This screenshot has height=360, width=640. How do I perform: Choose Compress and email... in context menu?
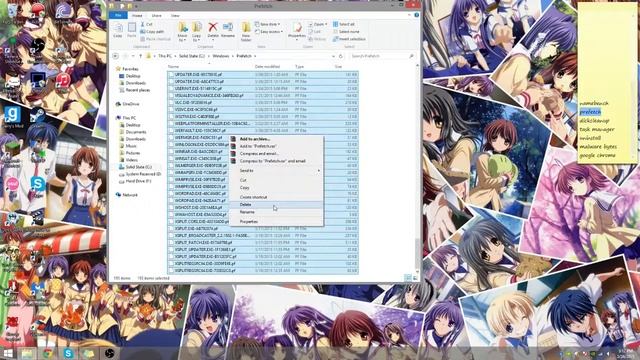(276, 153)
